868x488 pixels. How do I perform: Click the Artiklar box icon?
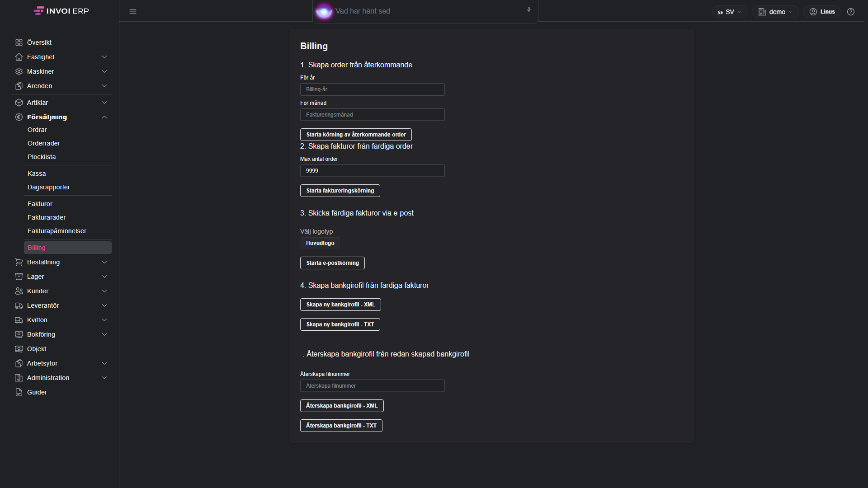[x=19, y=103]
